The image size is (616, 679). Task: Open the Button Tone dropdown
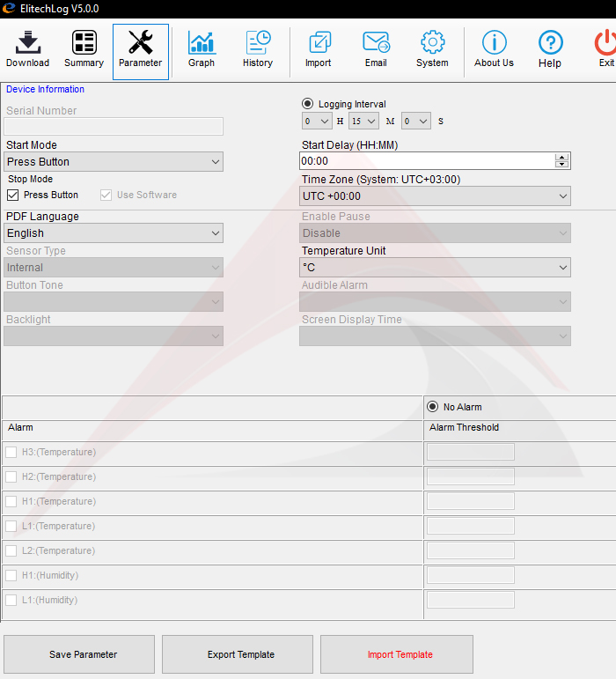[114, 302]
